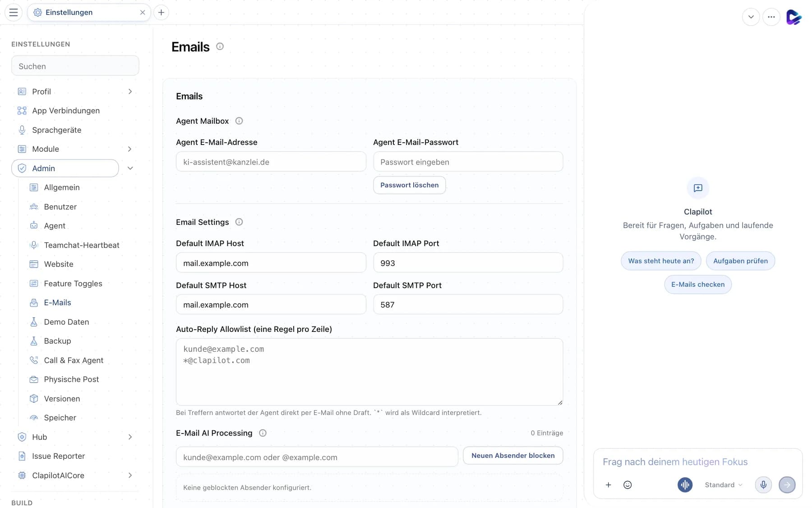Click info icon next to Agent Mailbox

[x=239, y=121]
